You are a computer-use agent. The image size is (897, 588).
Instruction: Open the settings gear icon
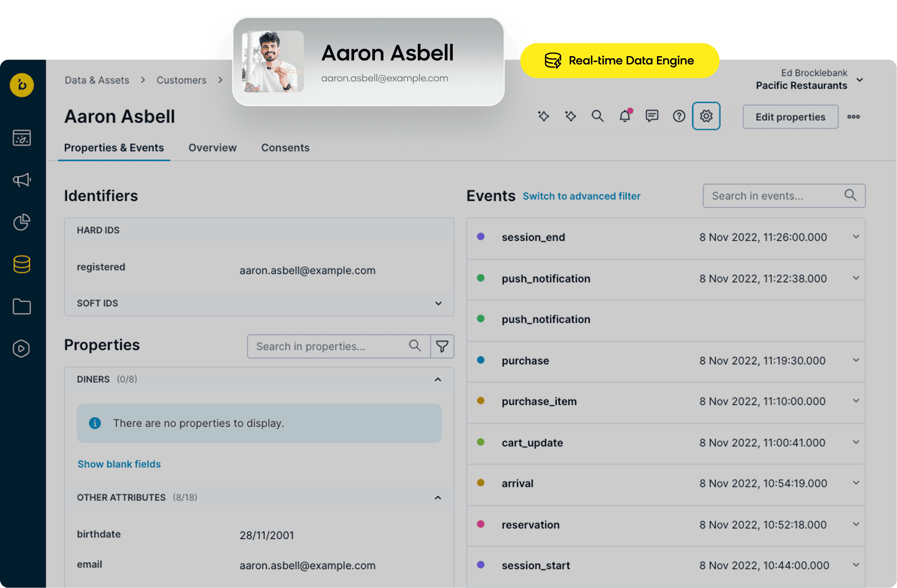point(706,116)
